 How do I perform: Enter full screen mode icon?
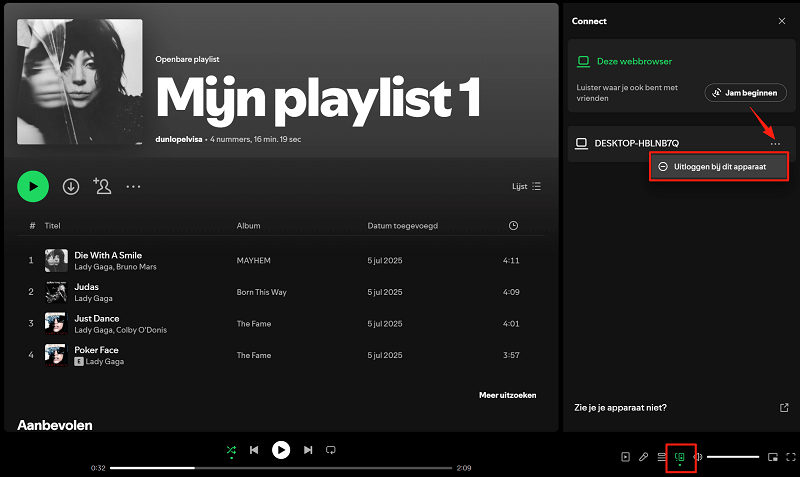[791, 457]
